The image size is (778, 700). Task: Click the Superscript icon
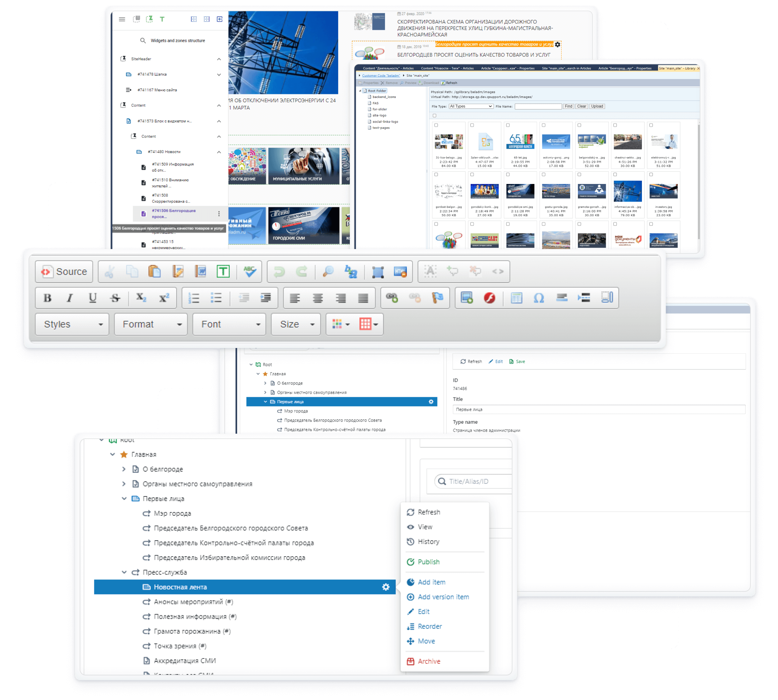(164, 298)
